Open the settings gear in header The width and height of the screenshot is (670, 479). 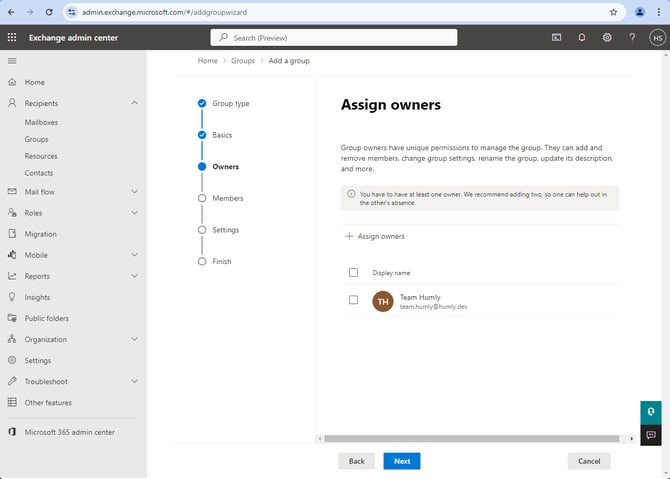607,38
